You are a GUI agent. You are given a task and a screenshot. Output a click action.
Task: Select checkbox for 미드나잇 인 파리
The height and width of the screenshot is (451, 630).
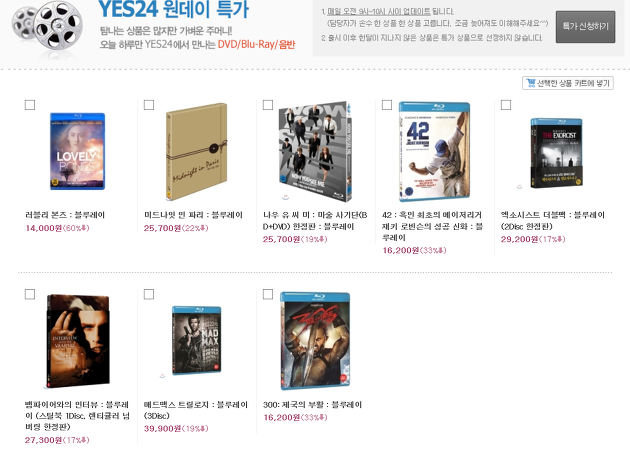[x=149, y=105]
